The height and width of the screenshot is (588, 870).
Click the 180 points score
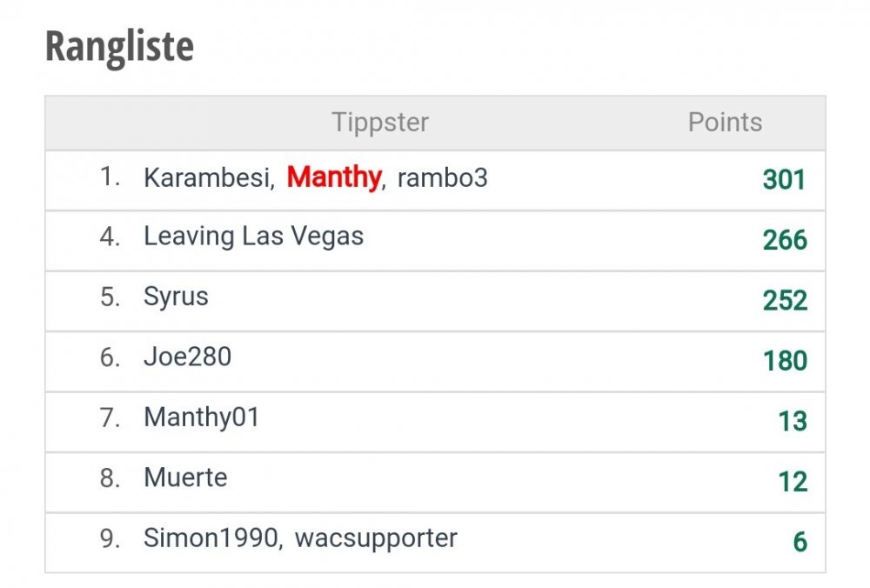[x=786, y=361]
